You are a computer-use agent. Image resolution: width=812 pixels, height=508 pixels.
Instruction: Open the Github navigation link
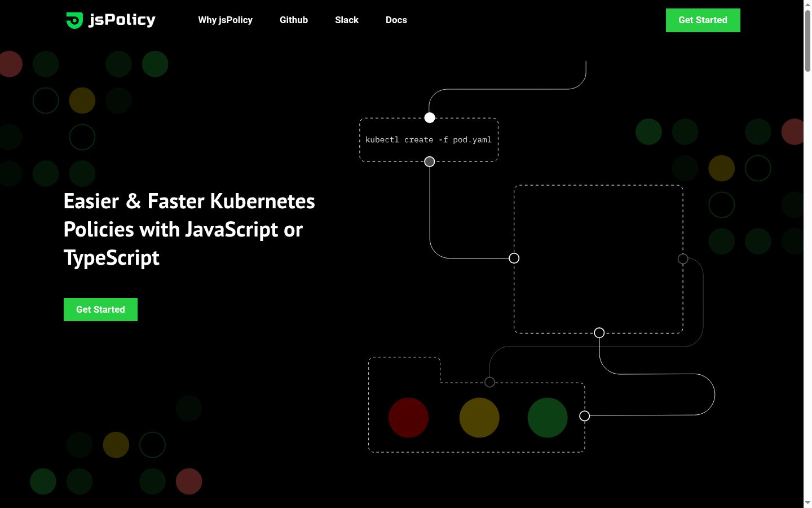tap(294, 20)
